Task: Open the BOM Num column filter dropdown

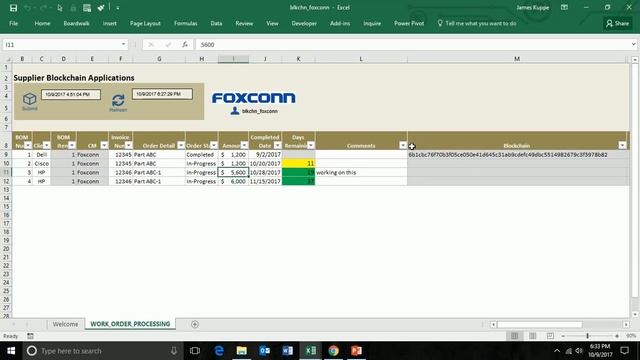Action: click(28, 145)
